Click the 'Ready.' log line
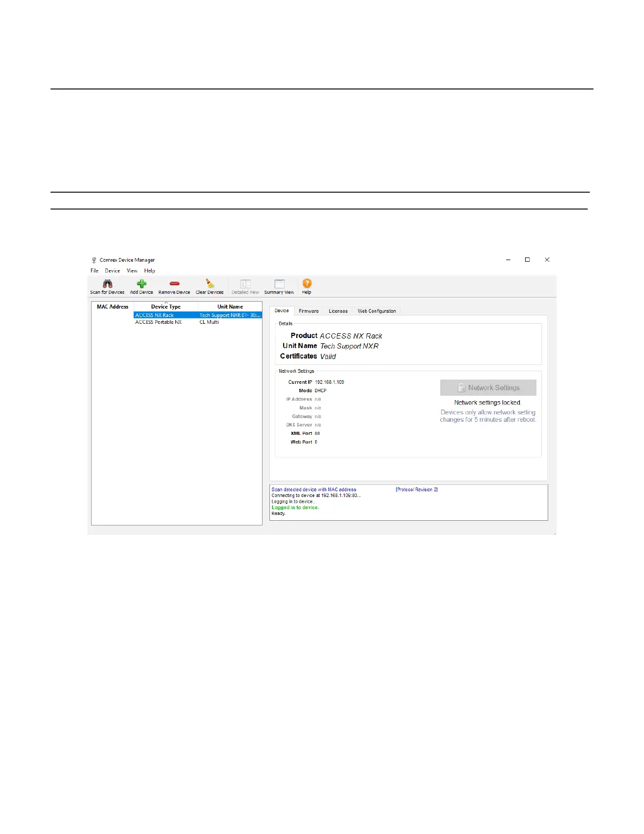644x834 pixels. point(279,513)
